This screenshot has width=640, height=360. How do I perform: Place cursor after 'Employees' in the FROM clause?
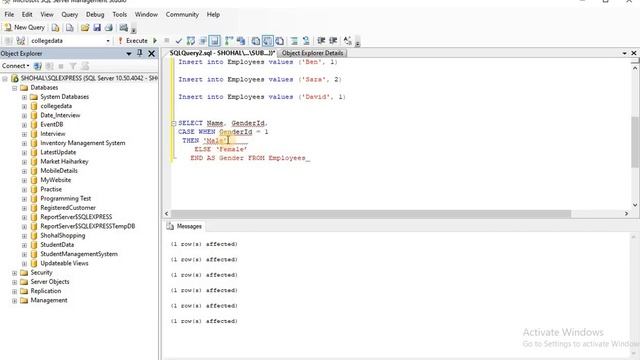tap(306, 158)
